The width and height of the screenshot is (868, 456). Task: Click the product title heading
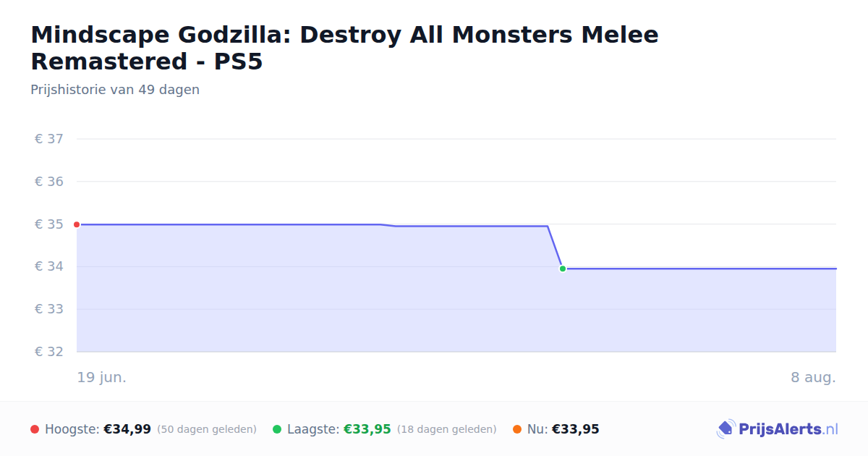coord(344,48)
